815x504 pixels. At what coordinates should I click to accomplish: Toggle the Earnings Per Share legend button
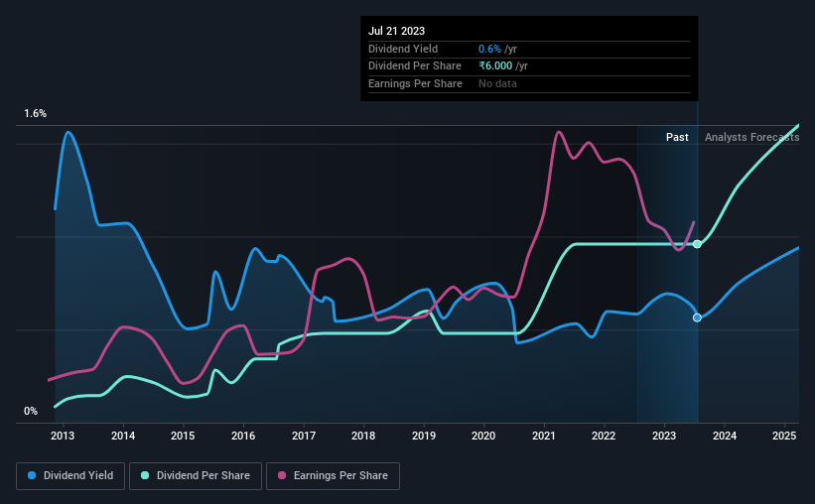click(x=333, y=476)
